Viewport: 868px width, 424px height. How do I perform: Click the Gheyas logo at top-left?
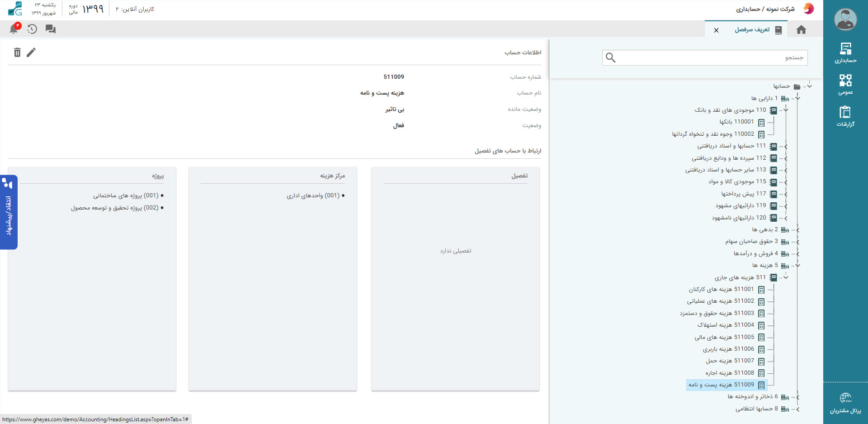pos(15,9)
